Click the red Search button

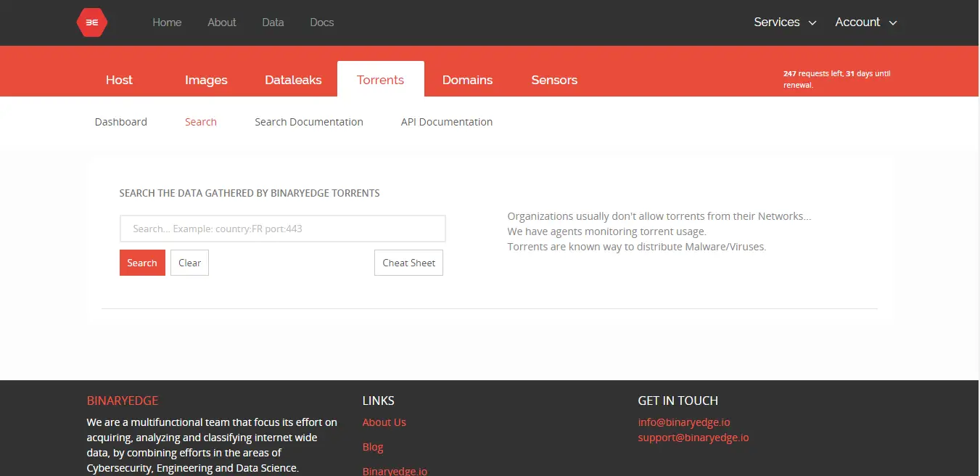142,263
